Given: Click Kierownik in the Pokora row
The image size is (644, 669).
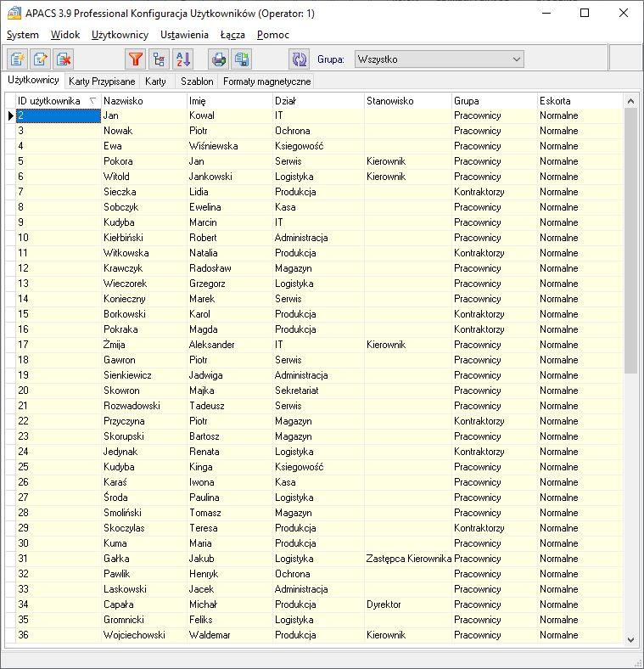Looking at the screenshot, I should coord(386,161).
